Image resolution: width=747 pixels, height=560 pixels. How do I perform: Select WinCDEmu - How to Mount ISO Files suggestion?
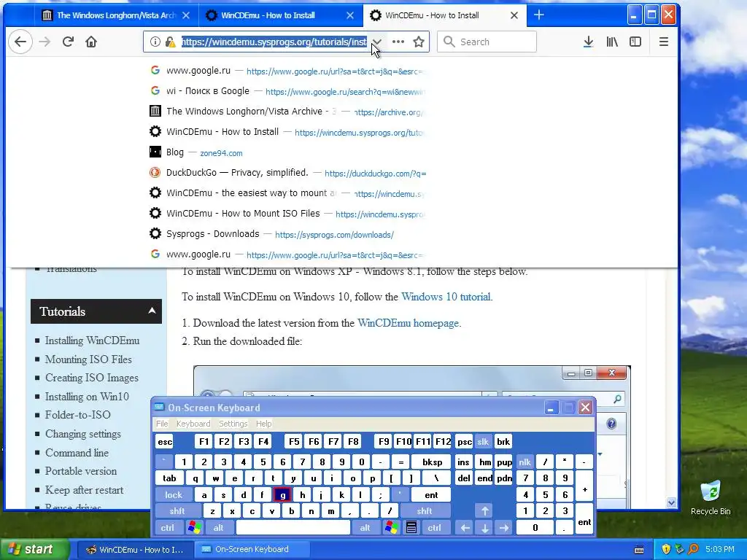[x=286, y=214]
